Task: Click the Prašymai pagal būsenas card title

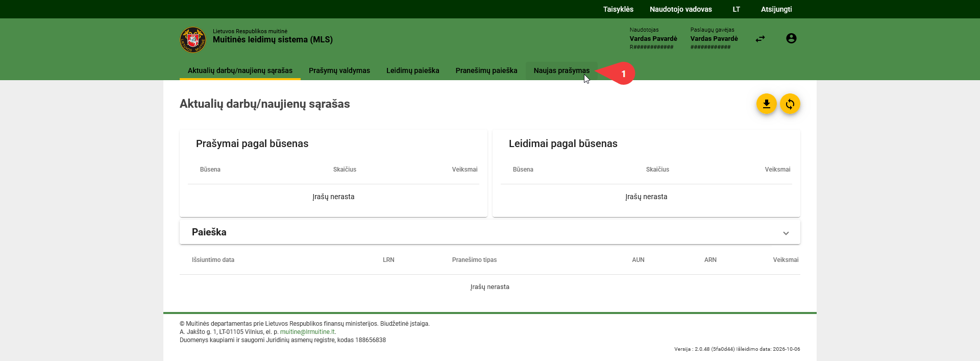Action: click(x=252, y=143)
